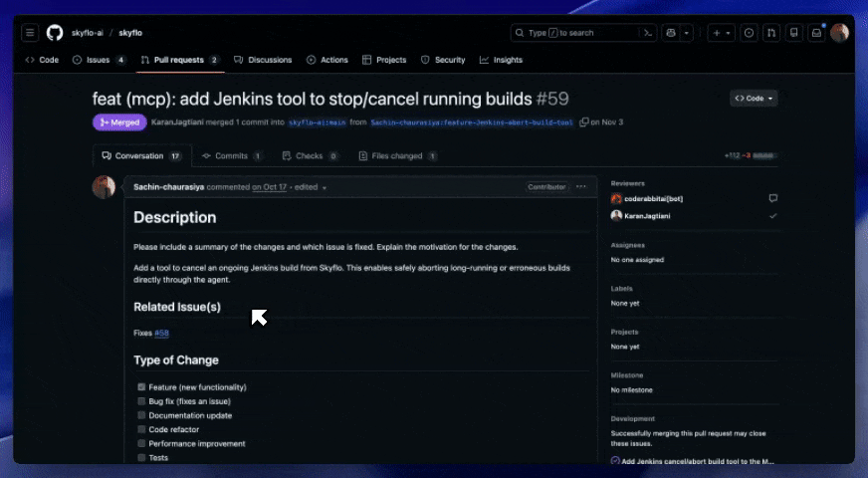Open the linked issue #58

coord(161,333)
